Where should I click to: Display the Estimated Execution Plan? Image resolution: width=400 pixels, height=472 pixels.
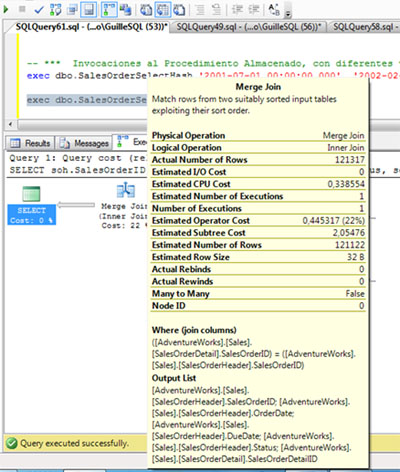pyautogui.click(x=55, y=10)
